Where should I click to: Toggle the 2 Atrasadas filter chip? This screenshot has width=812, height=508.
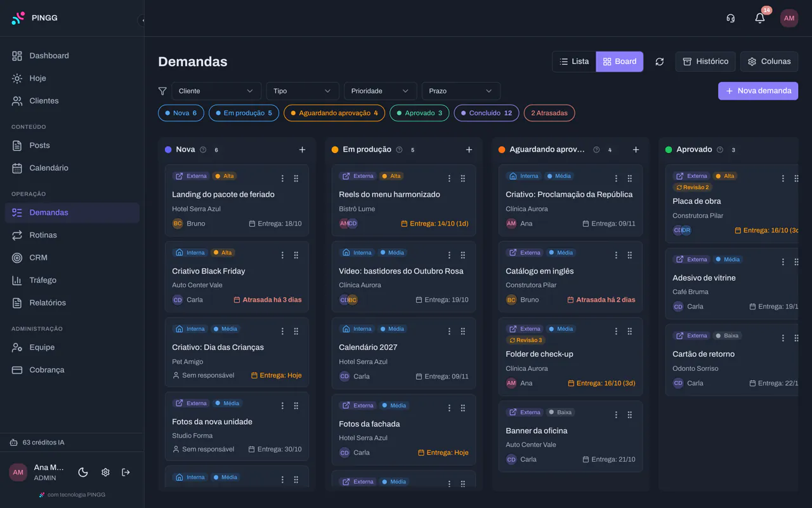tap(549, 113)
